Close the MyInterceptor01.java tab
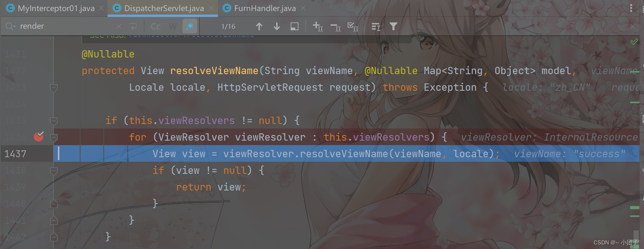 point(101,8)
